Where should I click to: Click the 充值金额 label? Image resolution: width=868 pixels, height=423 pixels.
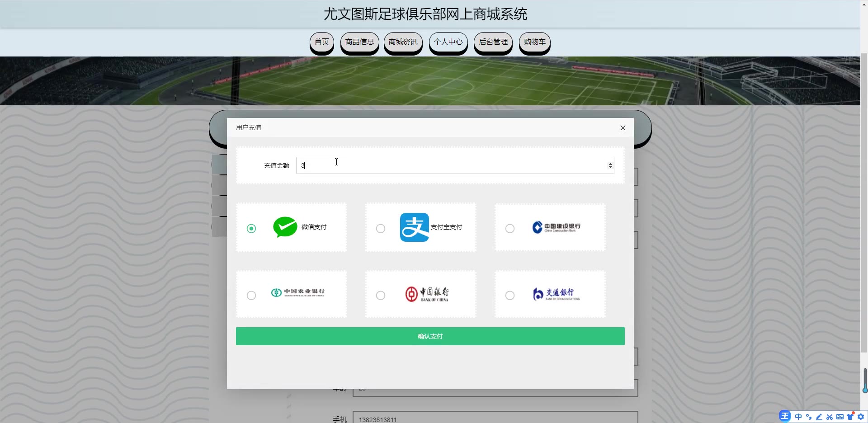(277, 165)
